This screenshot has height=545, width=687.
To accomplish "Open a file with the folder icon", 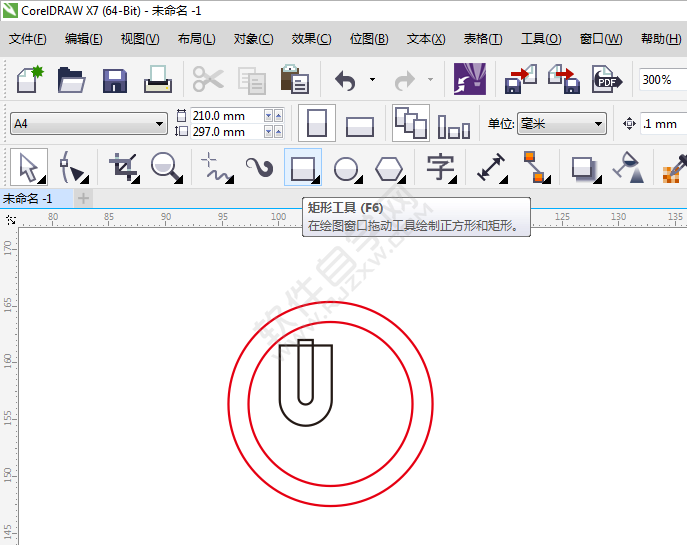I will 71,80.
